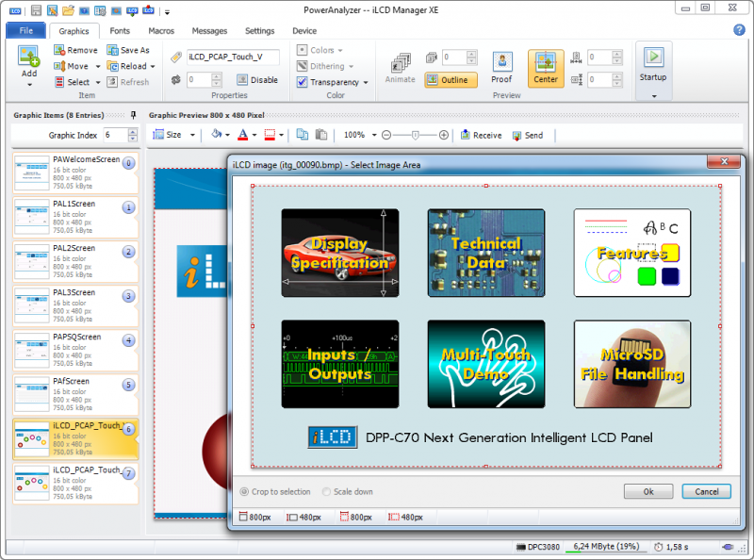Adjust the preview zoom slider
754x560 pixels.
pyautogui.click(x=416, y=135)
